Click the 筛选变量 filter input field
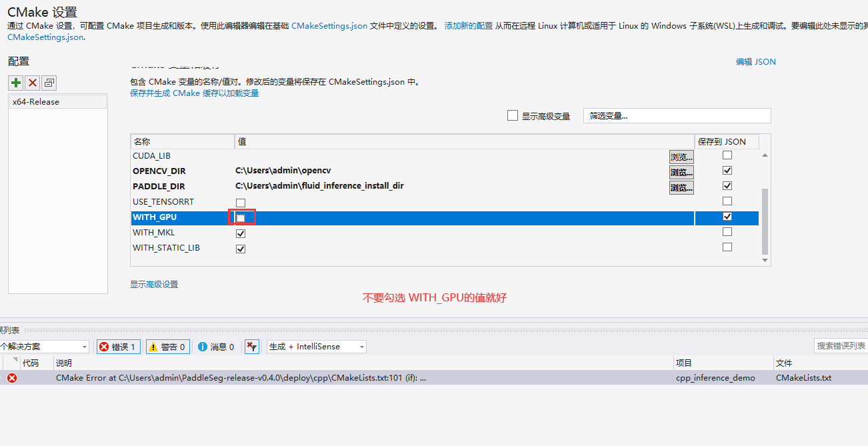This screenshot has width=868, height=446. pyautogui.click(x=677, y=116)
